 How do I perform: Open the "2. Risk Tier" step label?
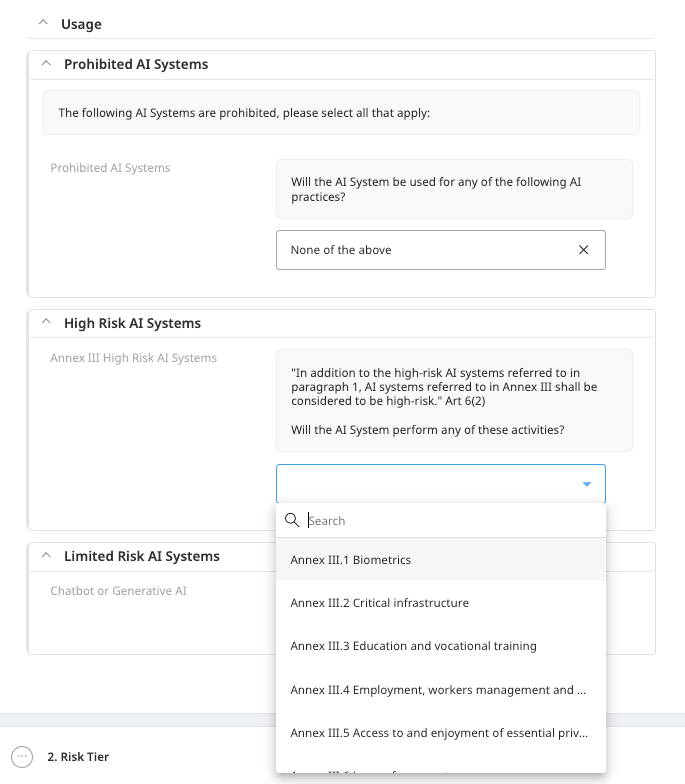[x=78, y=757]
